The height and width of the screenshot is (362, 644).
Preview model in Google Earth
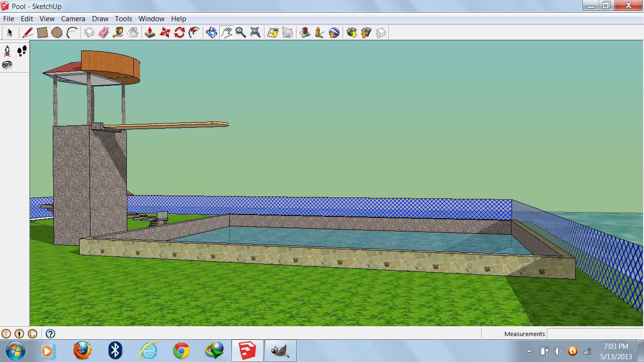tap(334, 33)
